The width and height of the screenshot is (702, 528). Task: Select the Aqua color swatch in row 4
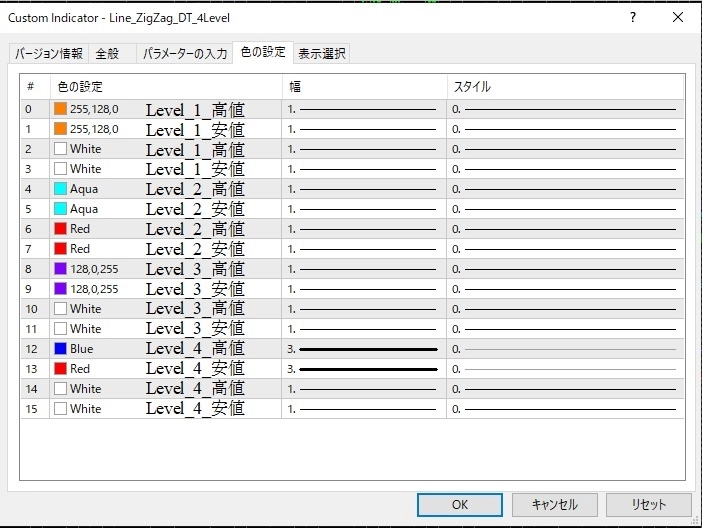[60, 189]
